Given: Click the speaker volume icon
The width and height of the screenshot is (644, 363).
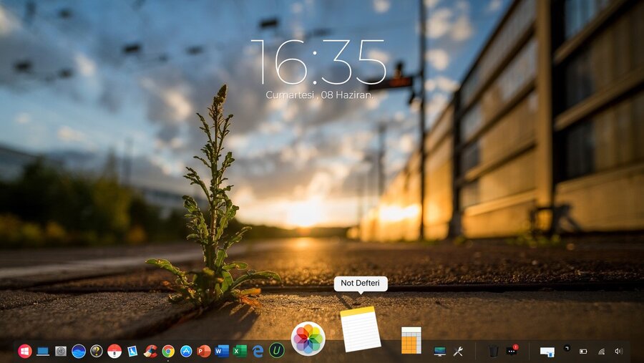Looking at the screenshot, I should pos(618,351).
